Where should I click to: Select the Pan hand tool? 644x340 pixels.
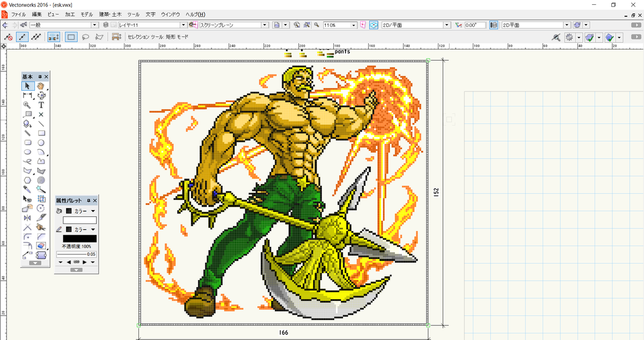(41, 86)
